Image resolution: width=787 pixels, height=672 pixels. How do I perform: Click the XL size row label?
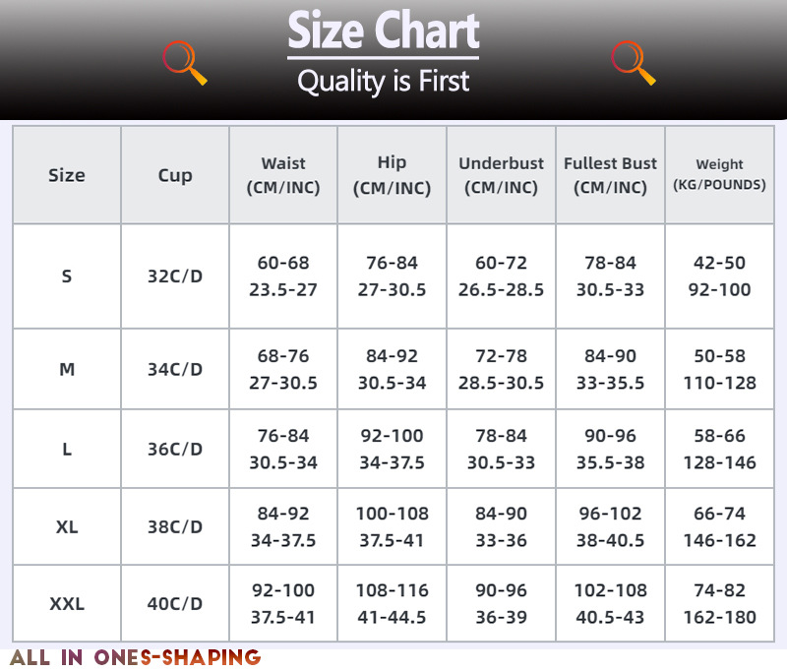tap(67, 526)
